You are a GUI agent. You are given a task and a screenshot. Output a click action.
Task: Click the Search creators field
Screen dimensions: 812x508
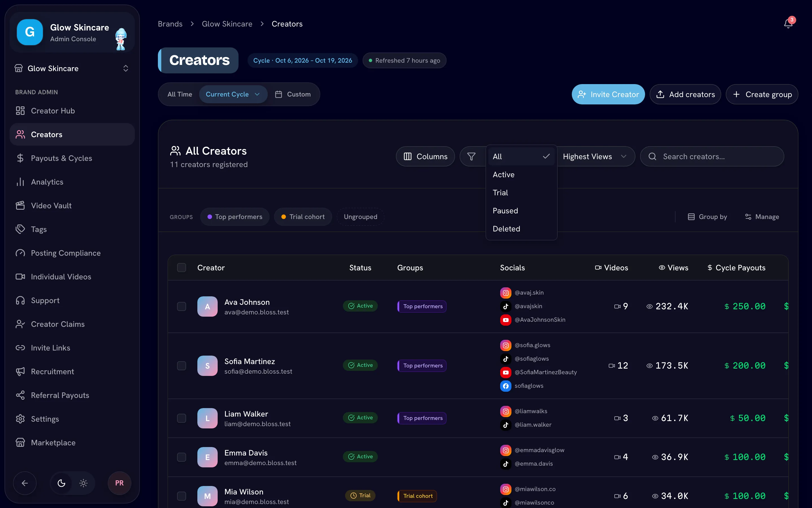[712, 157]
